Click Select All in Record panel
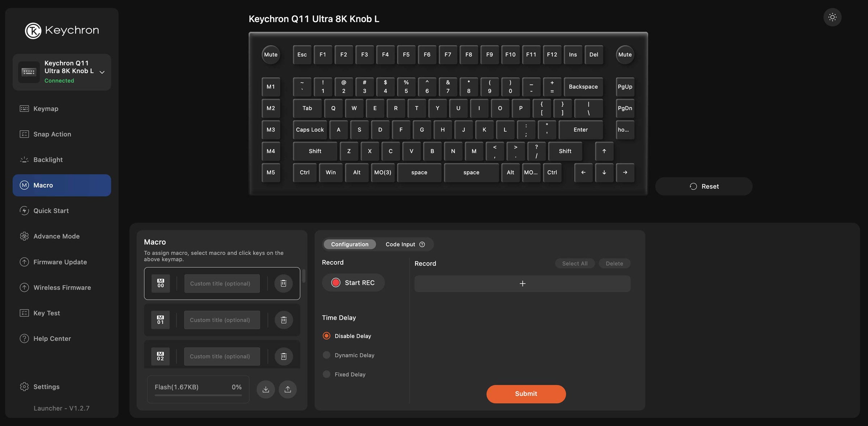This screenshot has height=426, width=868. point(575,263)
